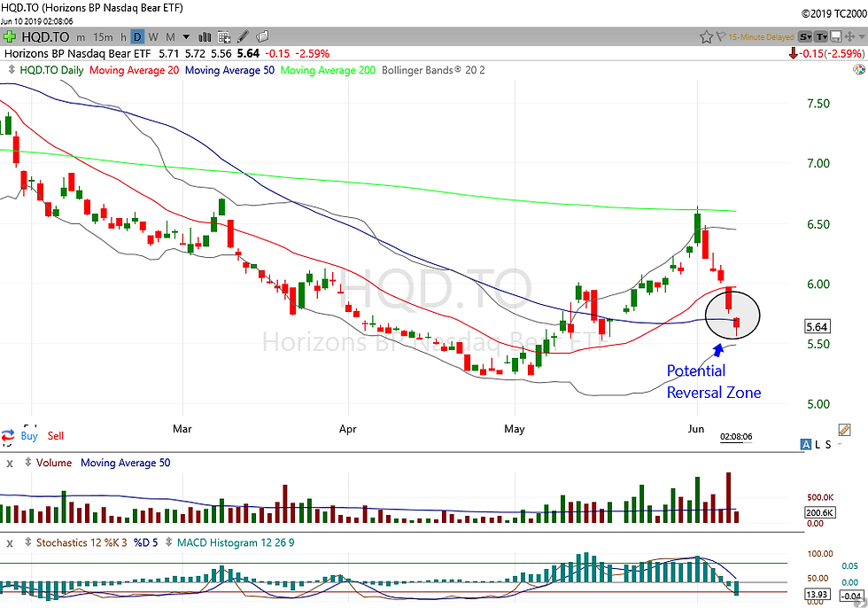
Task: Switch to the Weekly (W) timeframe
Action: point(153,37)
